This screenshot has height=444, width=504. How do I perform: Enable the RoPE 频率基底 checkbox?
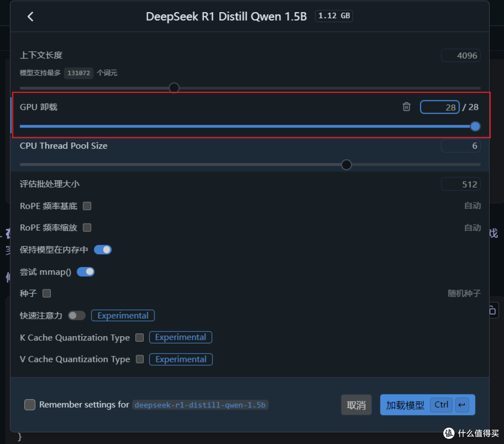click(x=87, y=206)
